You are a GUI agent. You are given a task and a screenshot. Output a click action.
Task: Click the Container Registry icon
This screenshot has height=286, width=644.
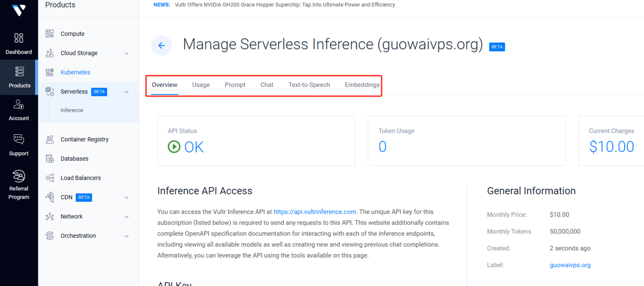coord(50,139)
